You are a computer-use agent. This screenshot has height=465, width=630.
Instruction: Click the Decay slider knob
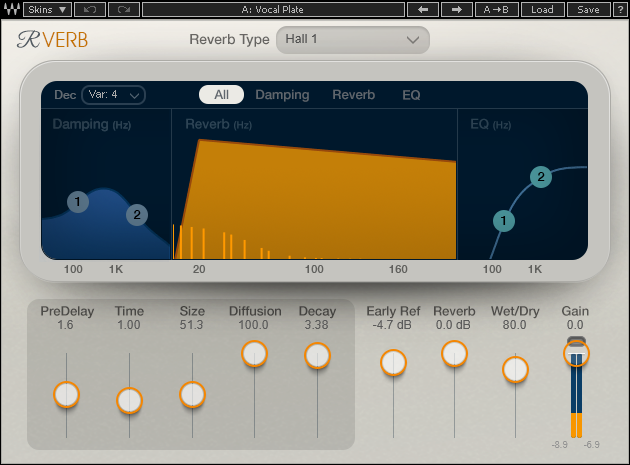pos(317,356)
